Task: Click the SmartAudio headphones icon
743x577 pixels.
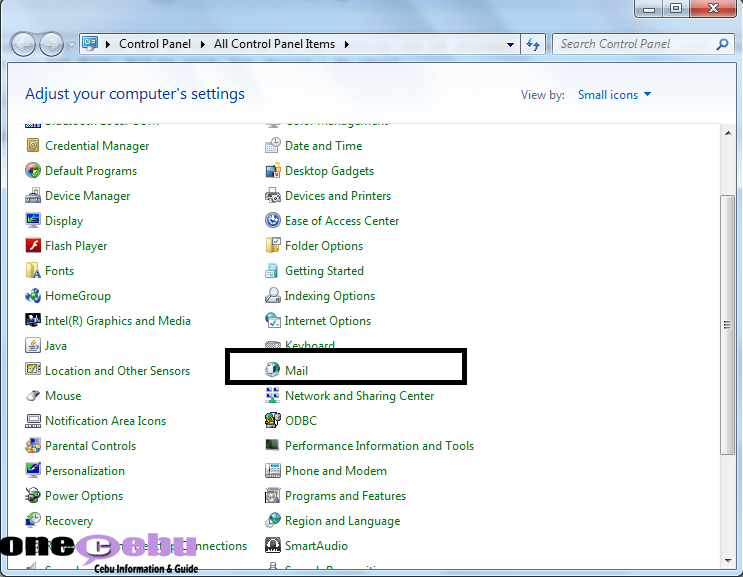Action: 272,546
